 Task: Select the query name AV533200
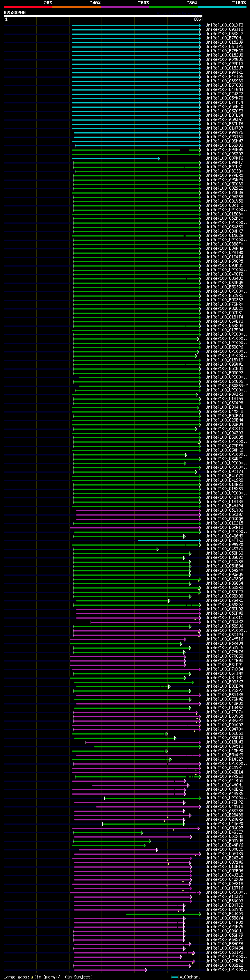15,12
